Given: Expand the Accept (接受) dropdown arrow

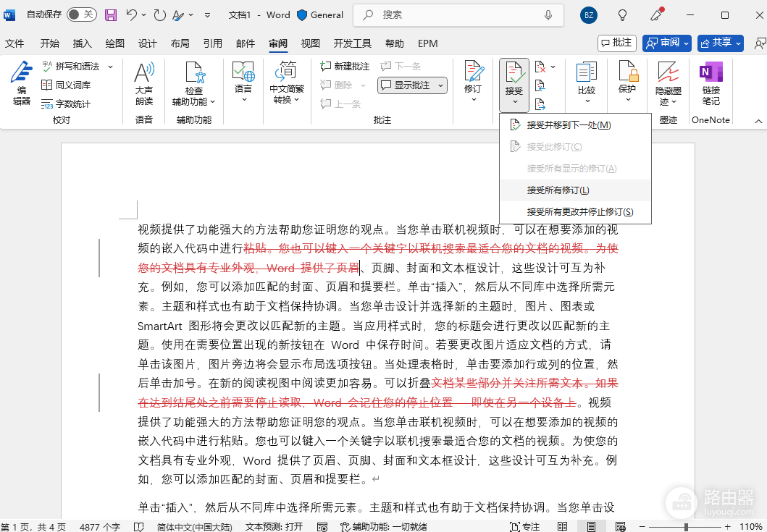Looking at the screenshot, I should [515, 102].
